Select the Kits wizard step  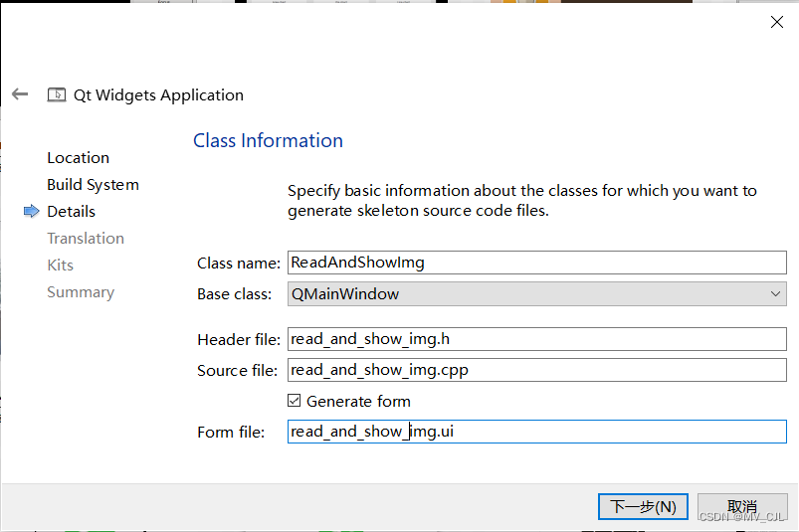[x=60, y=266]
